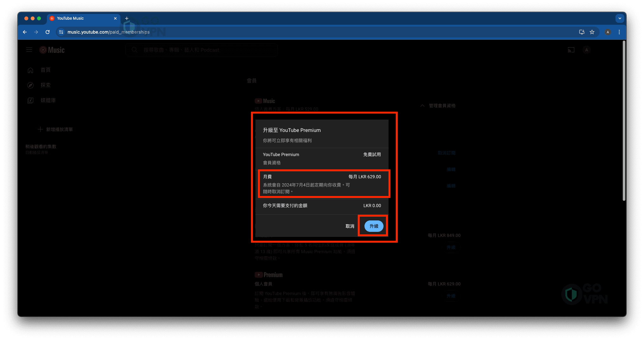This screenshot has height=340, width=644.
Task: Open Chrome three-dot menu
Action: tap(619, 32)
